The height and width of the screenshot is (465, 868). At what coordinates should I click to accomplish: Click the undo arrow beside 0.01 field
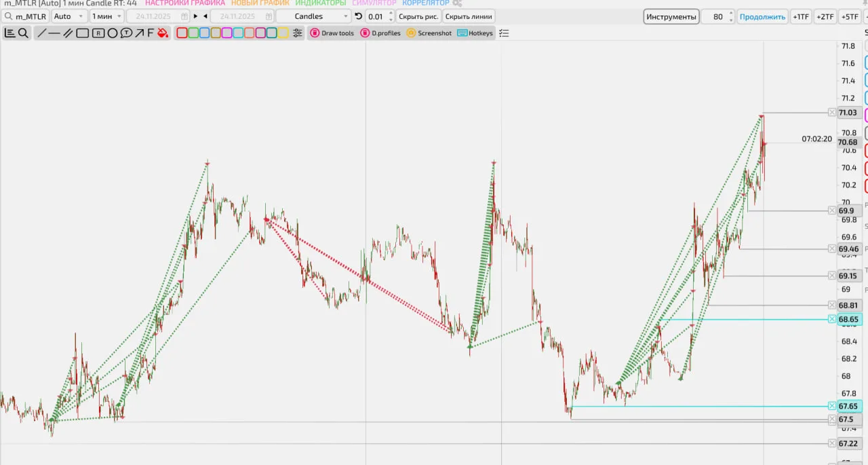359,16
